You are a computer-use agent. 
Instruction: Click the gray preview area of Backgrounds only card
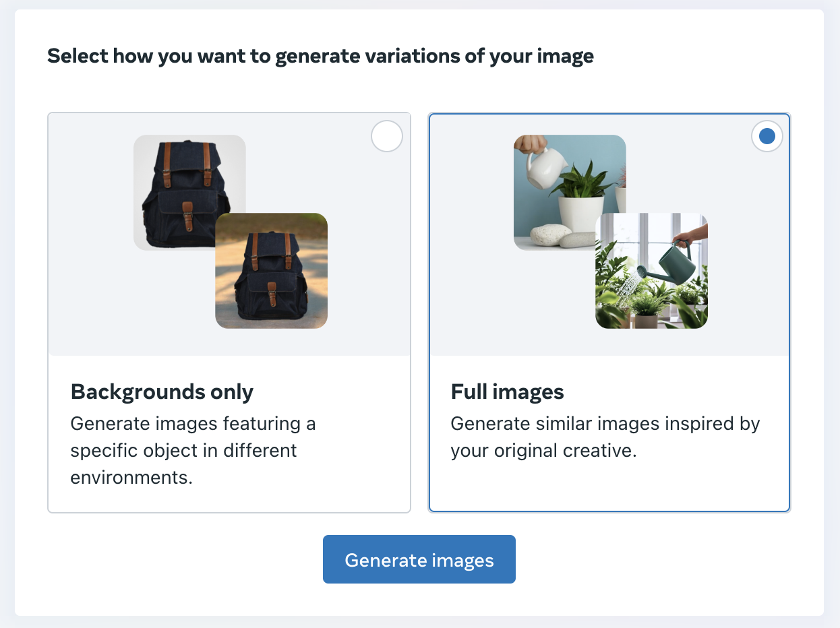coord(229,234)
